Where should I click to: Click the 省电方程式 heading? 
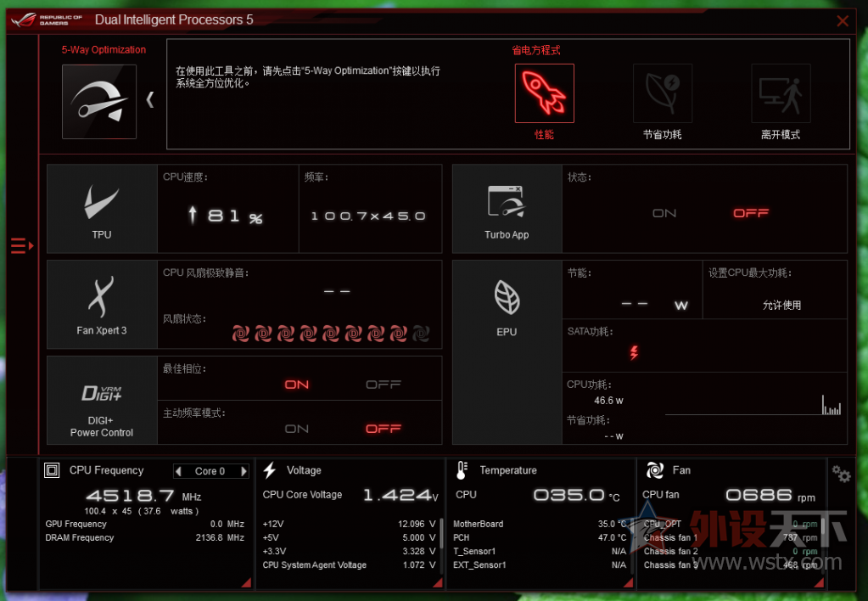[536, 50]
